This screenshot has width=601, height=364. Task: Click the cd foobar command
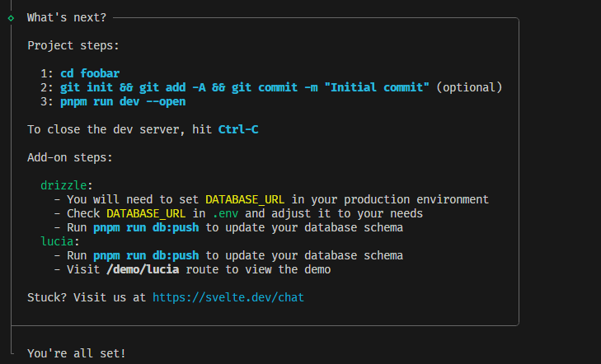tap(90, 73)
